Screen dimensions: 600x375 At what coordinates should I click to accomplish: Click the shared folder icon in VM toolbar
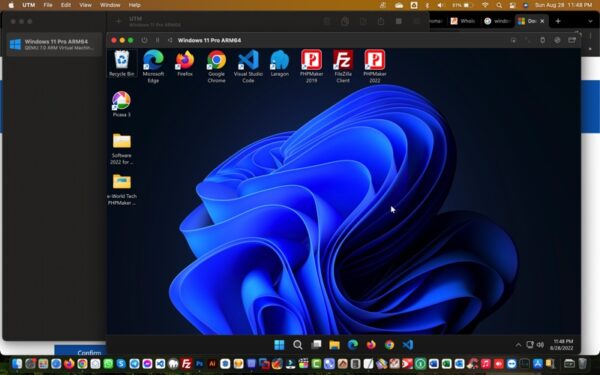572,40
